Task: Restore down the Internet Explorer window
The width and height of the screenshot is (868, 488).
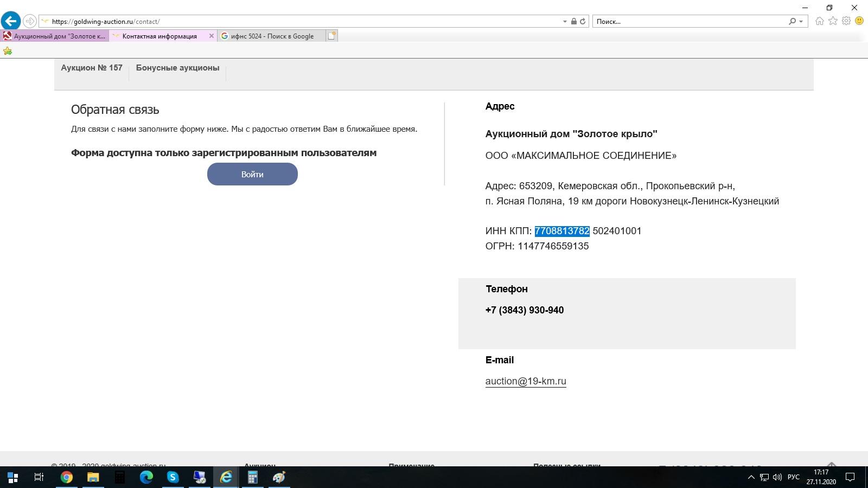Action: click(x=829, y=8)
